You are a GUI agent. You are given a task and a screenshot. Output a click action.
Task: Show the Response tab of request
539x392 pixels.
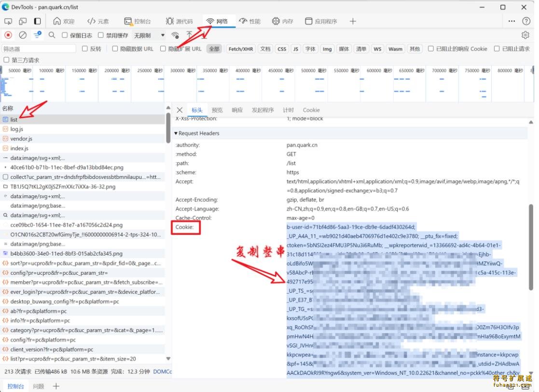[x=237, y=110]
